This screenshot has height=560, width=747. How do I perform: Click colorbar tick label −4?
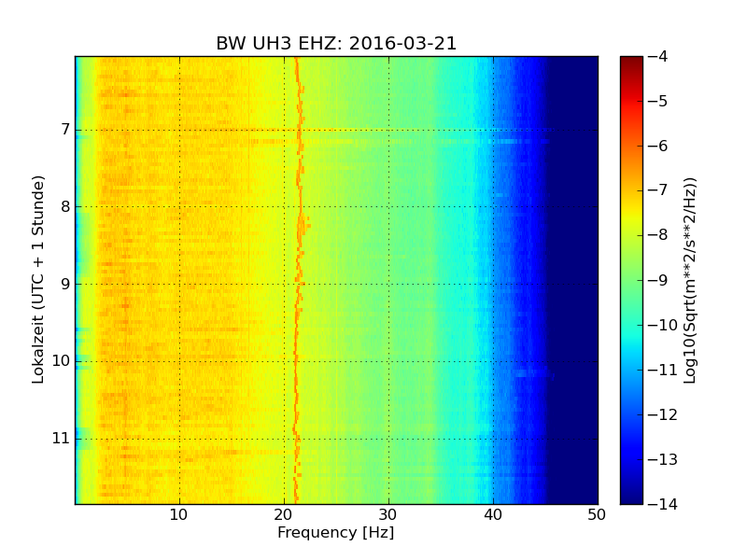click(x=658, y=57)
